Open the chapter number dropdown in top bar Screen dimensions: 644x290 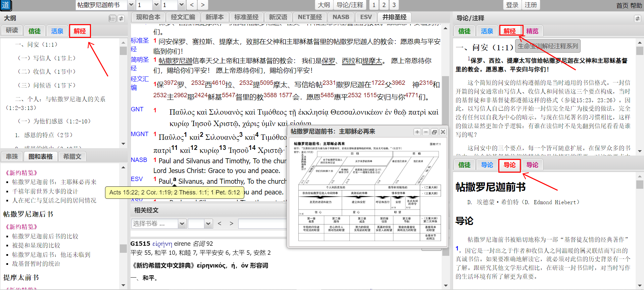156,5
